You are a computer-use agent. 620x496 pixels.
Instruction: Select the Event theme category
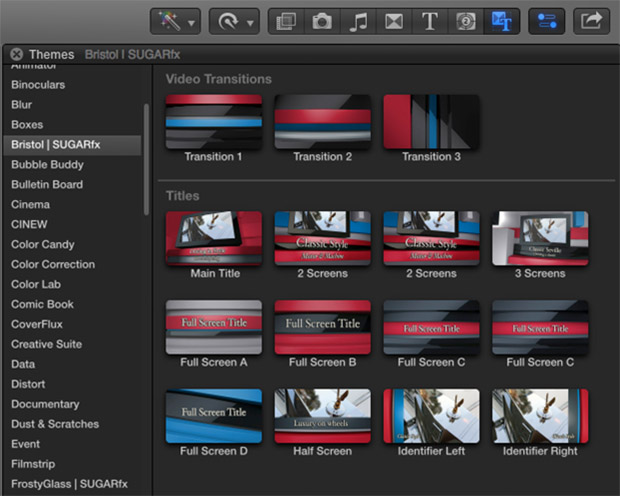[x=25, y=444]
